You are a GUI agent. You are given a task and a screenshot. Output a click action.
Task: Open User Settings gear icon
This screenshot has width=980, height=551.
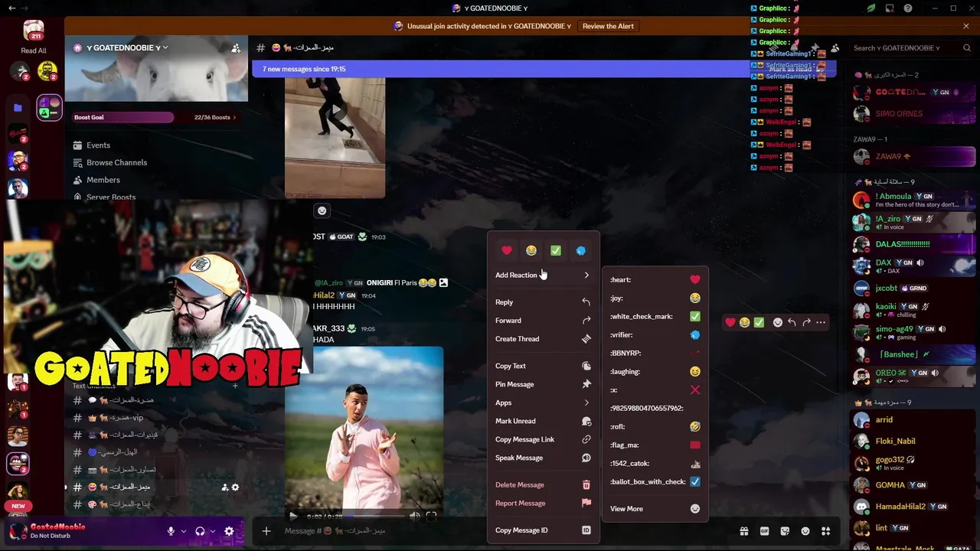(229, 531)
